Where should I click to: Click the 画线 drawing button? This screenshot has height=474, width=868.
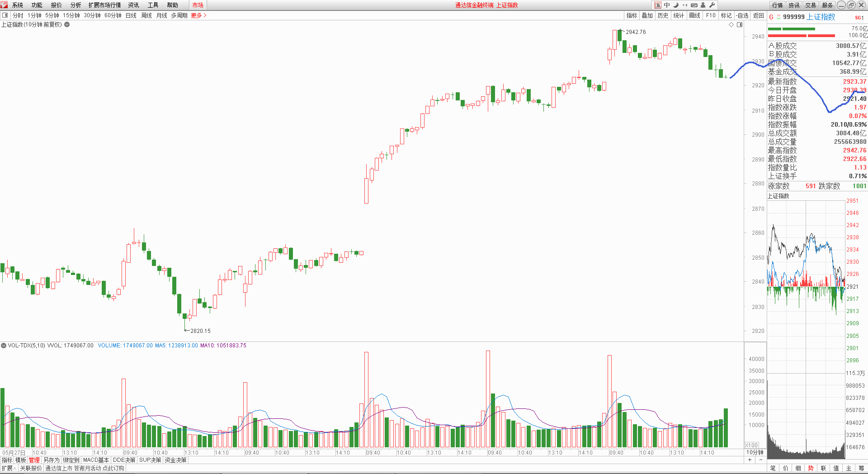[694, 15]
